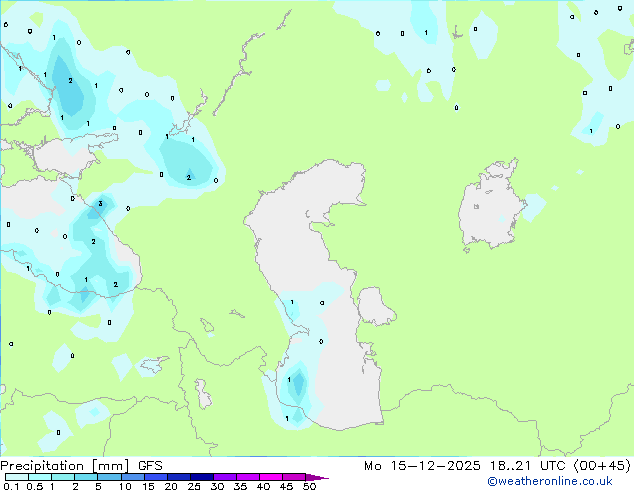Click the 'Mo 15-12-2025' date text
This screenshot has height=490, width=634.
[x=422, y=466]
